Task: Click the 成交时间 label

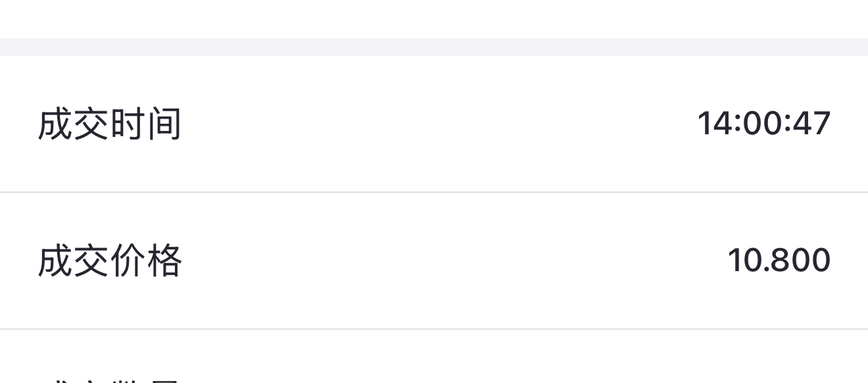Action: tap(109, 124)
